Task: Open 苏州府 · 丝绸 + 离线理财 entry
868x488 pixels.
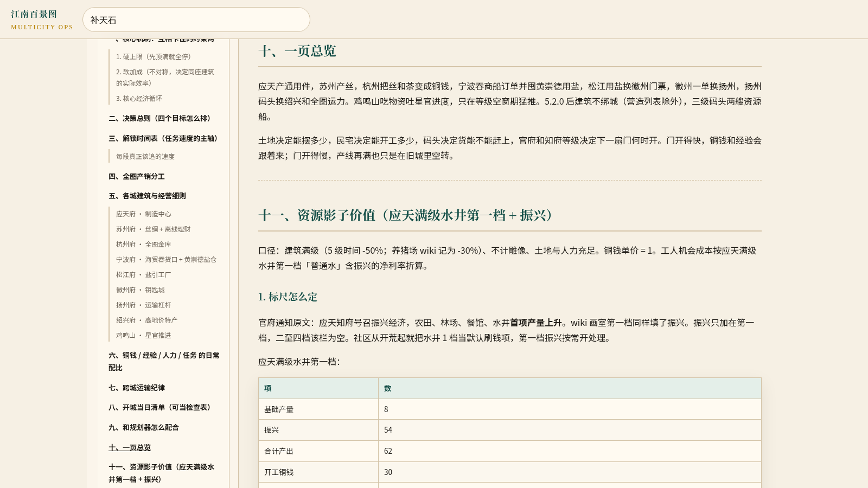Action: click(x=153, y=229)
